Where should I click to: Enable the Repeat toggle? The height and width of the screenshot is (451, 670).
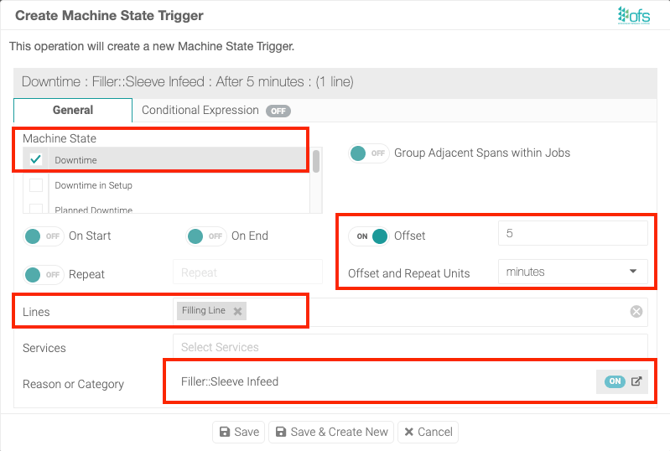pyautogui.click(x=43, y=274)
